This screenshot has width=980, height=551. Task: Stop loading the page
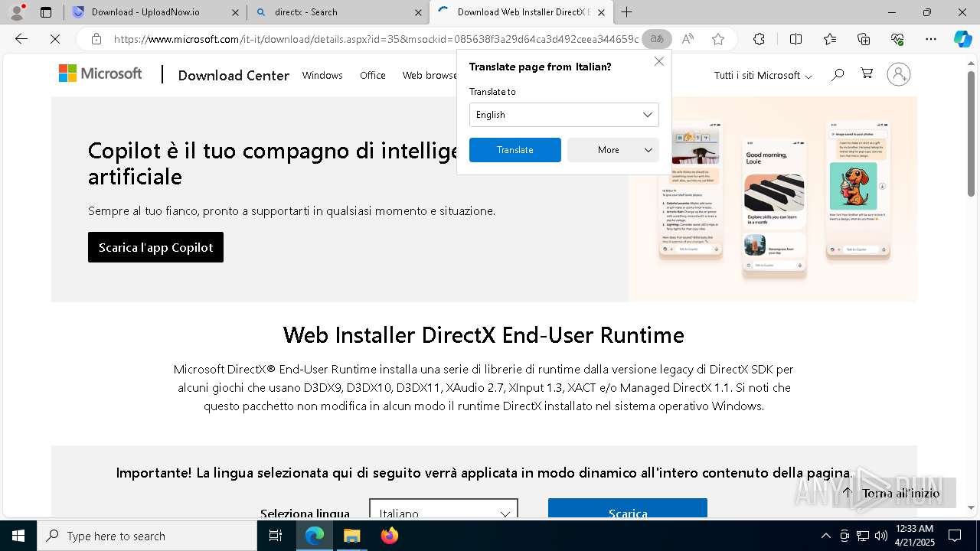(x=55, y=39)
